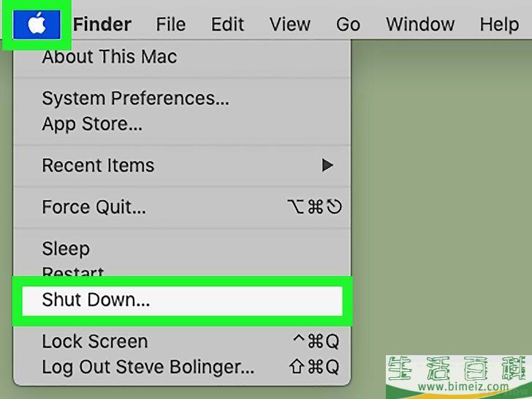This screenshot has width=532, height=399.
Task: Open the Help menu
Action: point(499,24)
